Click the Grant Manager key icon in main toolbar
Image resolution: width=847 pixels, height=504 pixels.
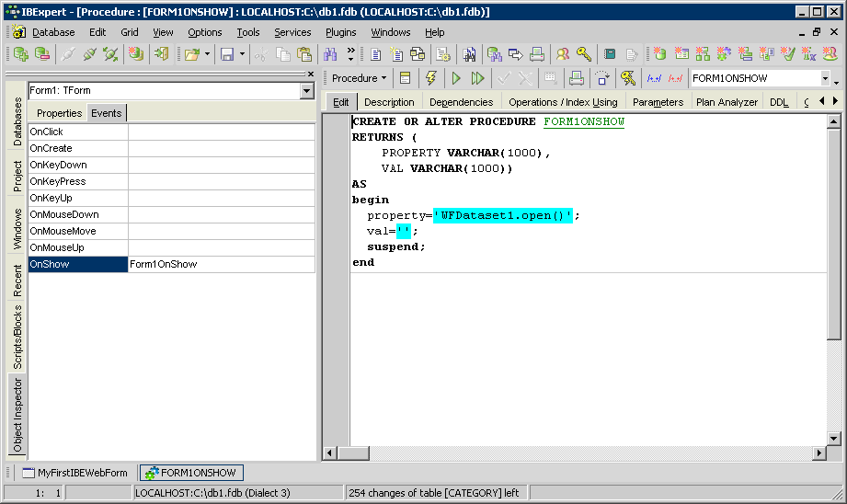tap(584, 54)
